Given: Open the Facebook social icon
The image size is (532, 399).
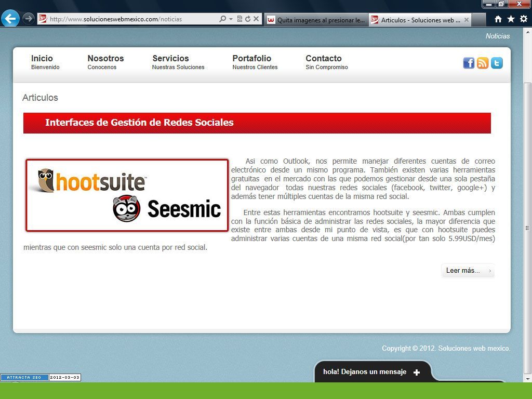Looking at the screenshot, I should tap(469, 63).
